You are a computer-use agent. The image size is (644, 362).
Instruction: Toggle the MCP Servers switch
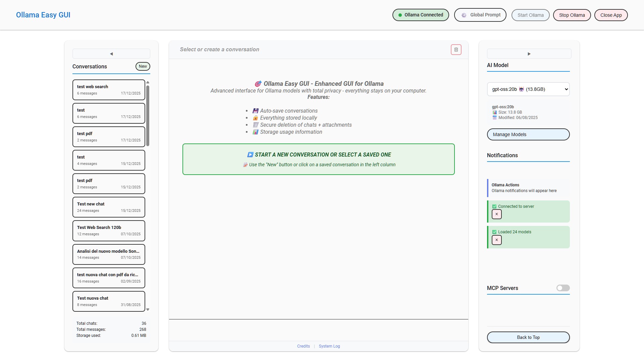563,288
